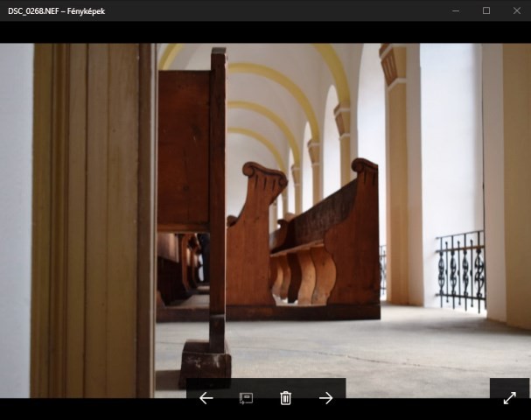Delete the photo using the trash icon
The width and height of the screenshot is (531, 420).
(x=285, y=398)
